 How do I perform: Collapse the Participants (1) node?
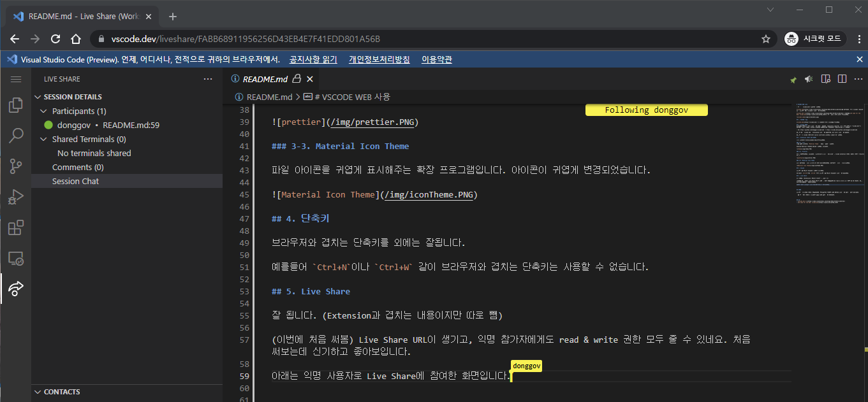pos(44,111)
